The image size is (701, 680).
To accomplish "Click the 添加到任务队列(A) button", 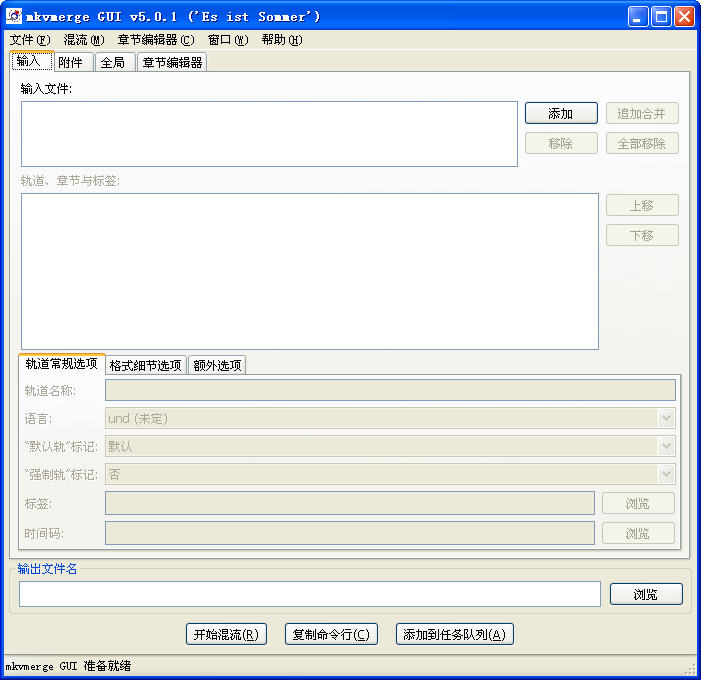I will click(455, 634).
